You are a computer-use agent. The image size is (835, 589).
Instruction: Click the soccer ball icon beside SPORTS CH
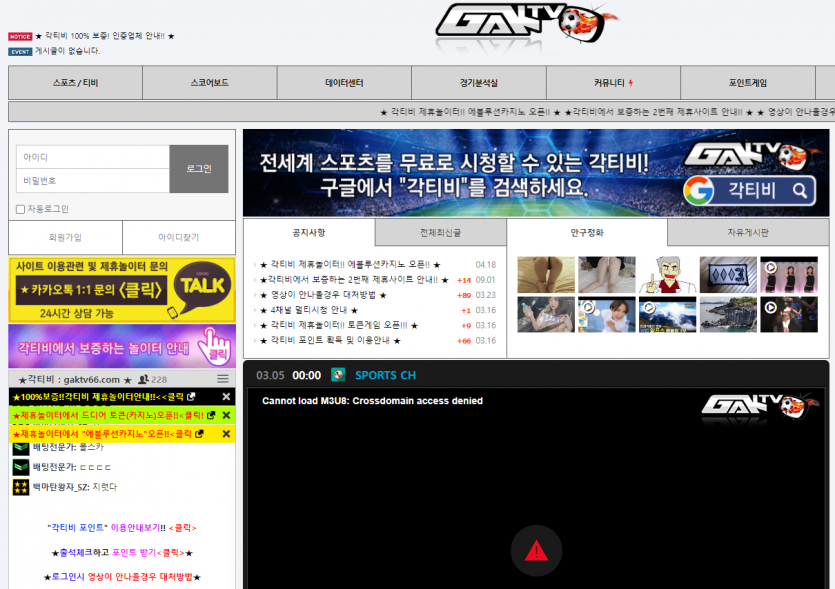point(338,375)
